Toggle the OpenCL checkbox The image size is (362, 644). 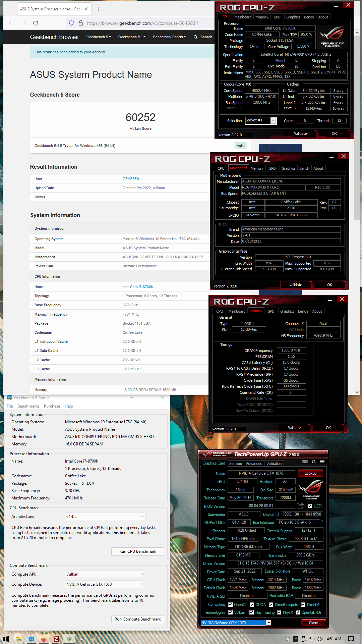coord(230,605)
